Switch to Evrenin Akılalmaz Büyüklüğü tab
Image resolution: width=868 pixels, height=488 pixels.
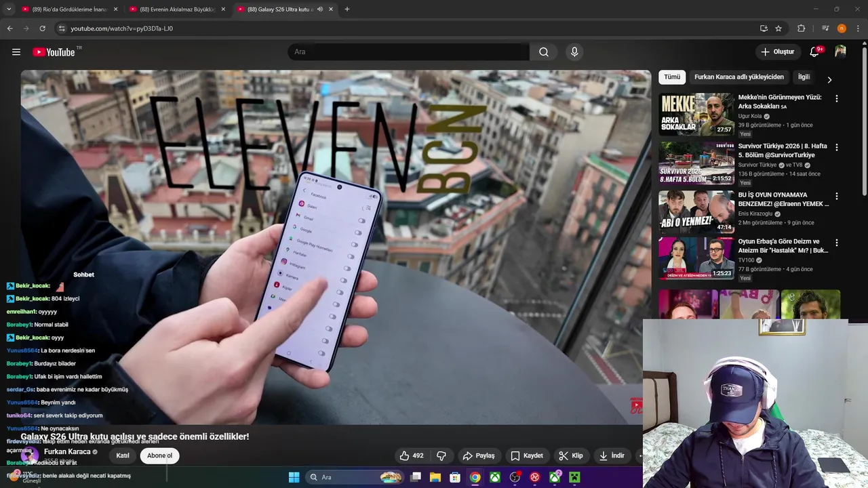click(177, 9)
